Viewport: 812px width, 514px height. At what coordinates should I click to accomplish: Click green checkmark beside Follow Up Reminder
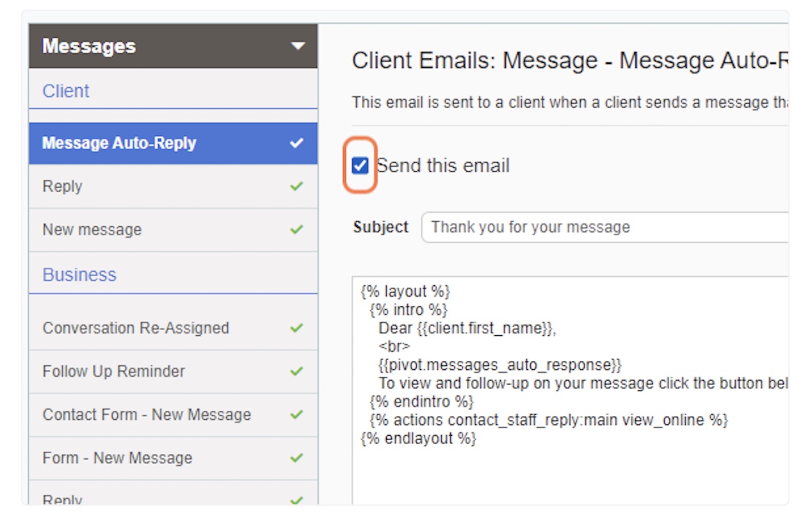click(296, 371)
